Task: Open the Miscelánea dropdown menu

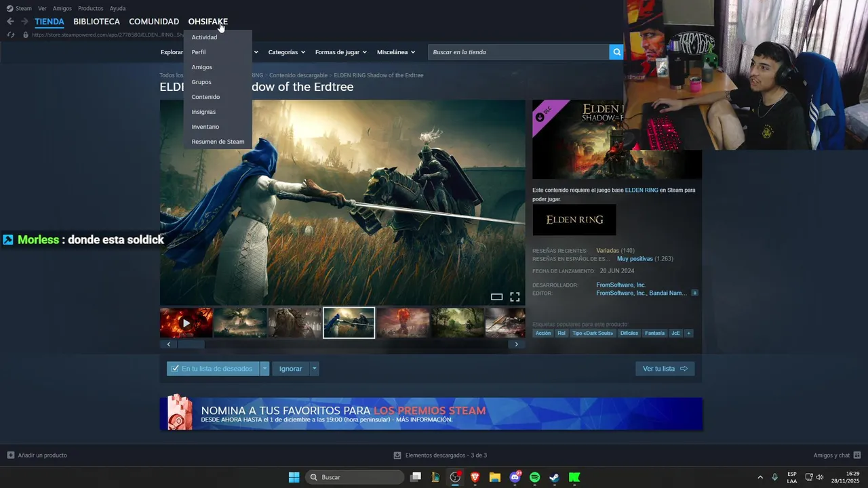Action: 396,52
